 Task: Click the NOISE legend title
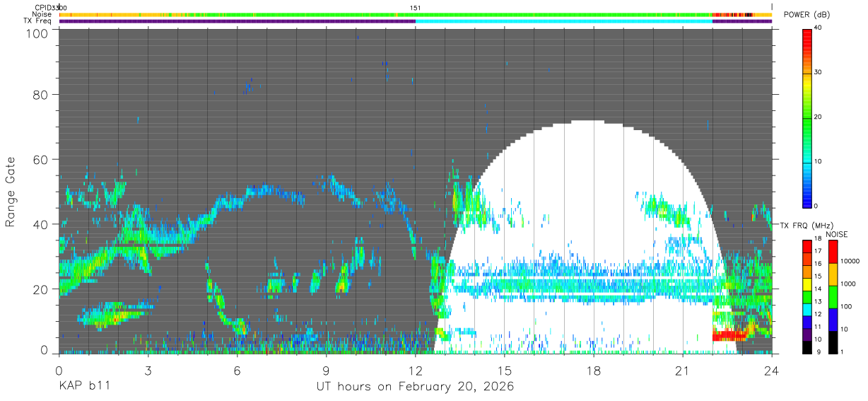[838, 234]
